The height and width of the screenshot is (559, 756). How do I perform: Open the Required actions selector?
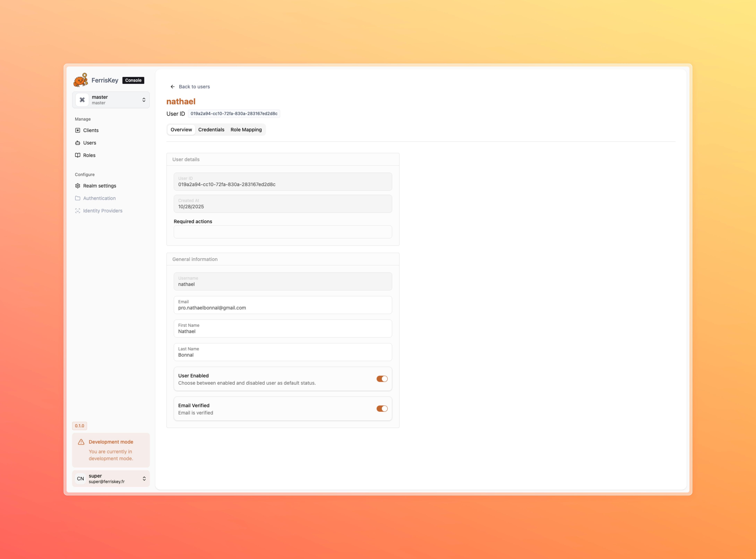pos(283,232)
